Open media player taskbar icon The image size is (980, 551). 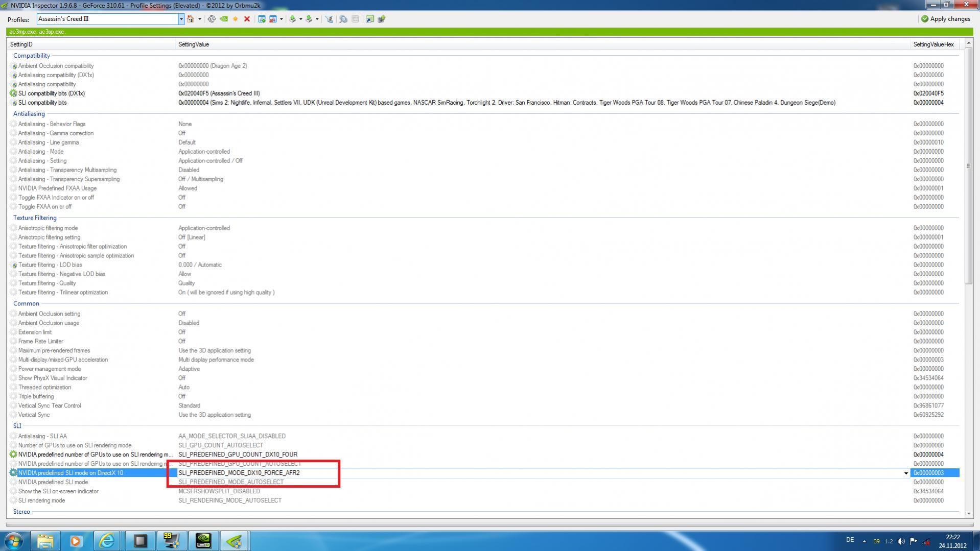point(76,541)
